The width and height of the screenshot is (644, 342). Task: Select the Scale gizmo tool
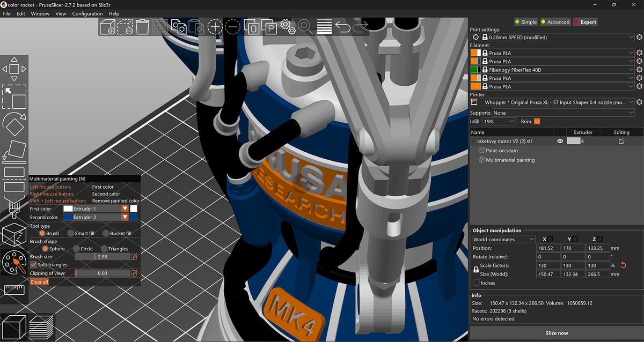[x=14, y=97]
